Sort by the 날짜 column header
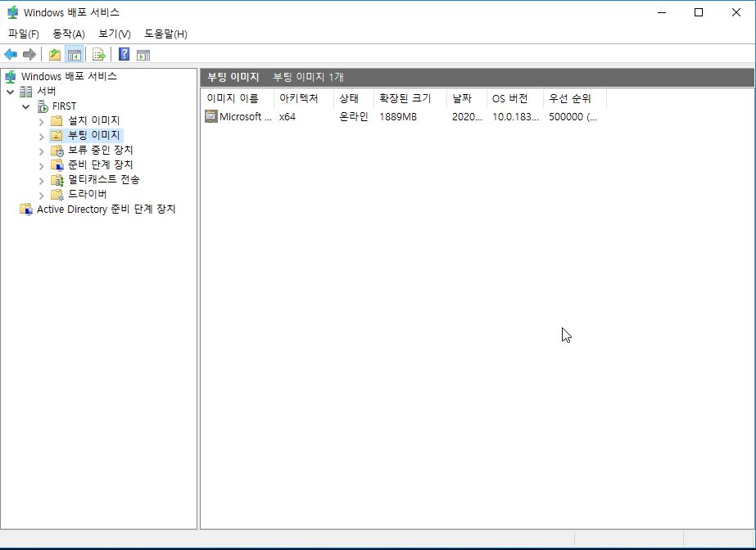Screen dimensions: 756x550 (x=467, y=98)
